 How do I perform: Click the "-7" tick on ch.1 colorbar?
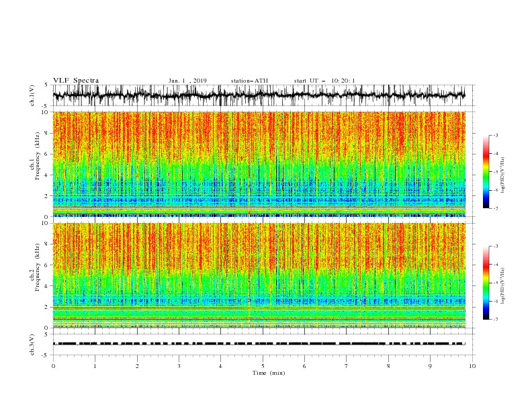coord(495,208)
